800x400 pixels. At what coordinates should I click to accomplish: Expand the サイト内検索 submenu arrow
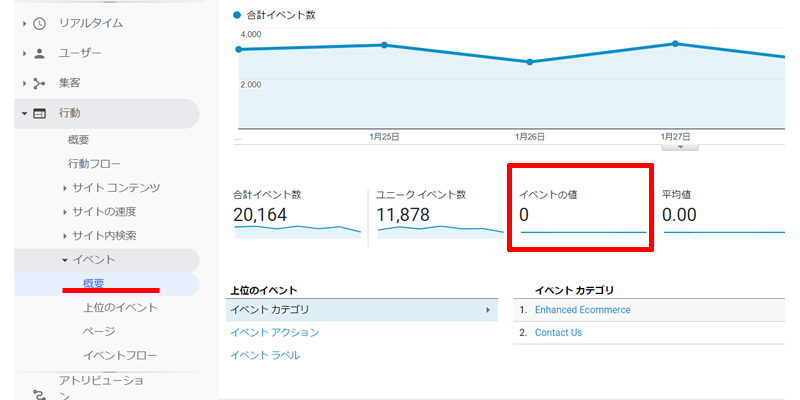click(x=65, y=236)
